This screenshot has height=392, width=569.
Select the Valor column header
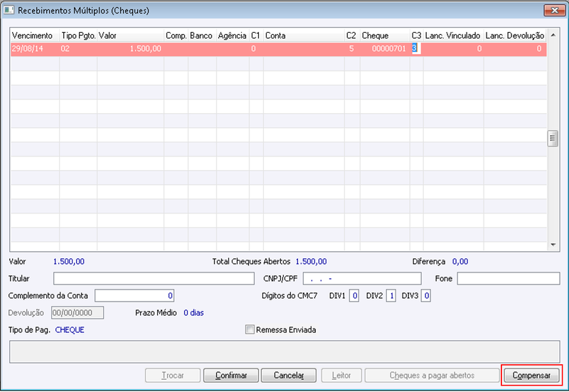[x=131, y=36]
